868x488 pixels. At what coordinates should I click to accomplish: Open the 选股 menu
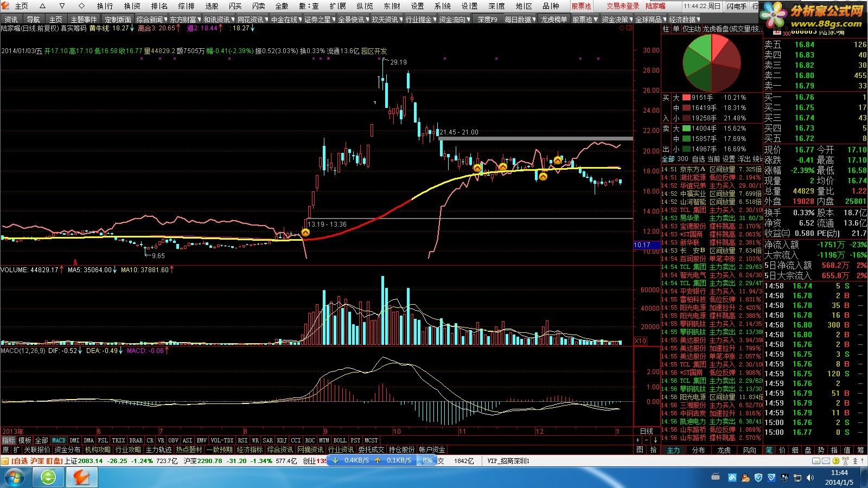212,6
